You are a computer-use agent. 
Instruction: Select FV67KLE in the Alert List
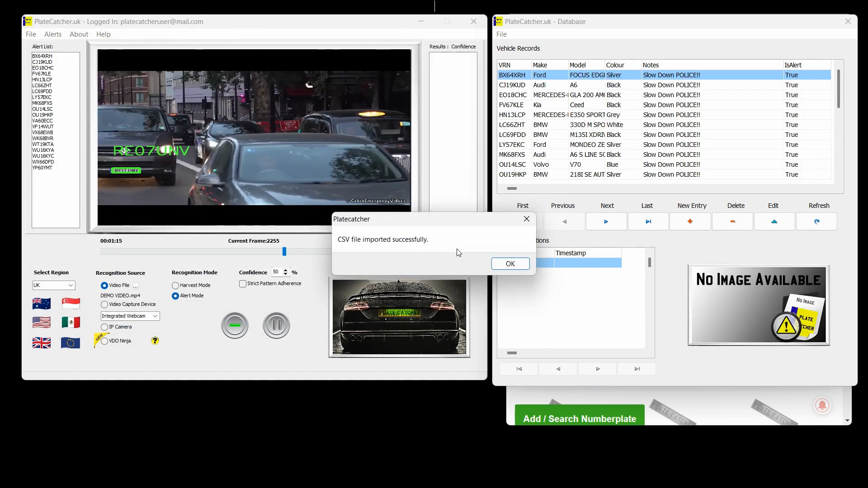[x=42, y=74]
